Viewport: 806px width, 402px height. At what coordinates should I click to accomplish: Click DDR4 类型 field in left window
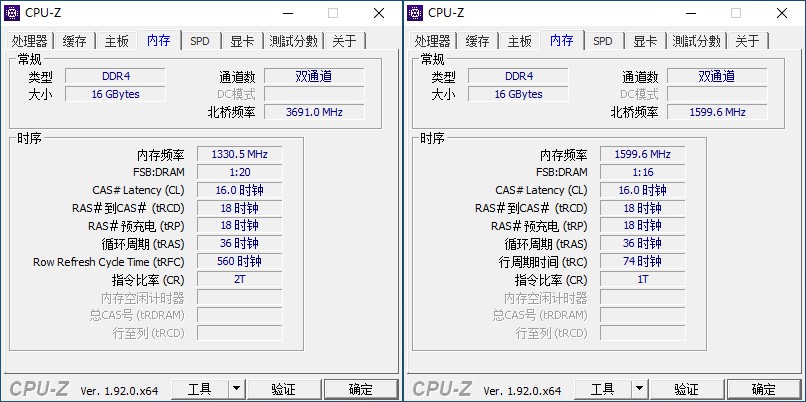tap(115, 77)
